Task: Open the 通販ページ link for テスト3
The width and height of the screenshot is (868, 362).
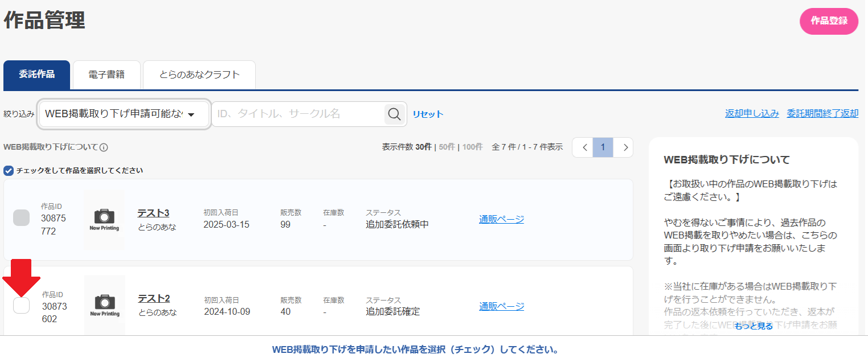Action: pyautogui.click(x=501, y=218)
